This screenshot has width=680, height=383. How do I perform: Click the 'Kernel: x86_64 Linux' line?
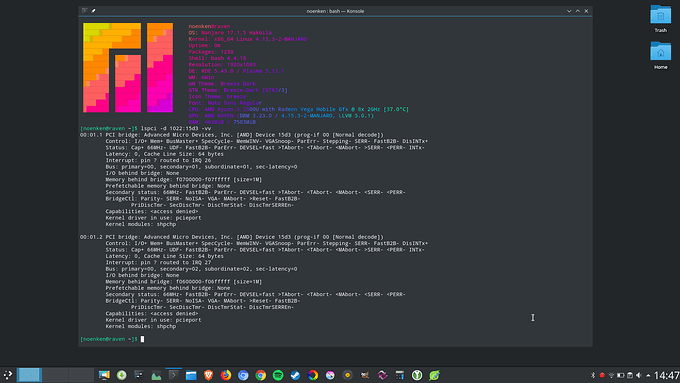point(248,39)
